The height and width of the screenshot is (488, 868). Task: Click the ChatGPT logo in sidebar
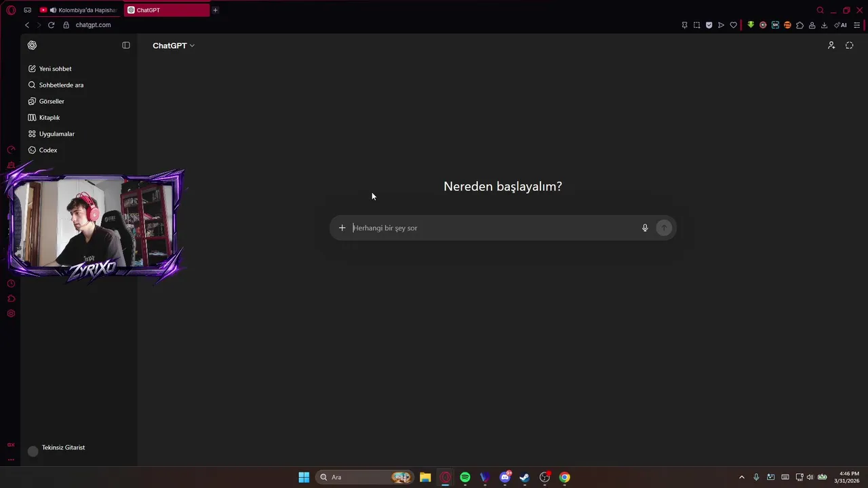coord(32,45)
